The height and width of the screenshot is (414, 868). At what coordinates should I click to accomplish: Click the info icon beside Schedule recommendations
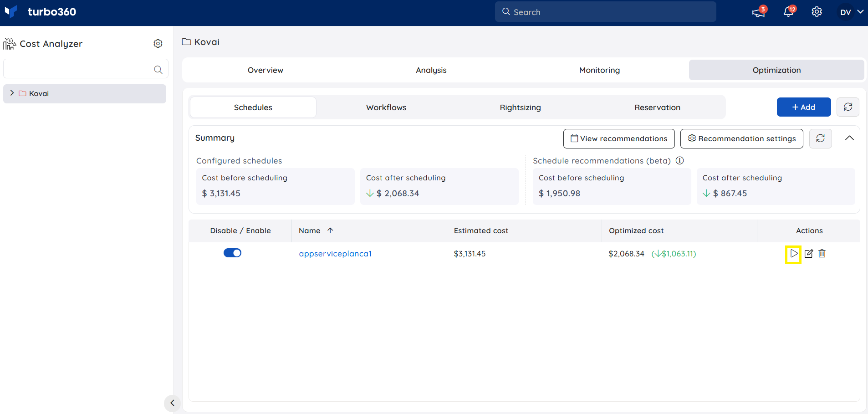(x=680, y=160)
